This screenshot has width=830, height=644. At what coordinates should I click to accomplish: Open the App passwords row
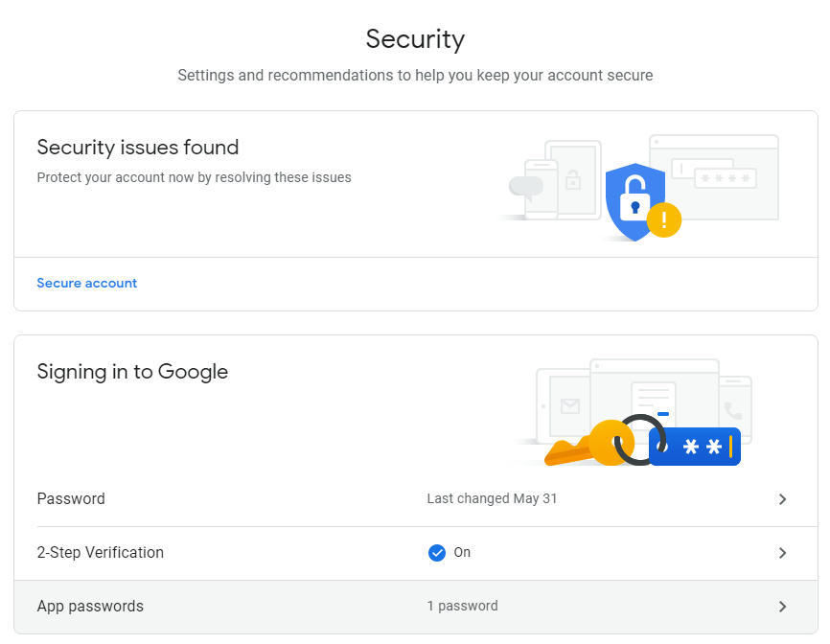pyautogui.click(x=416, y=607)
